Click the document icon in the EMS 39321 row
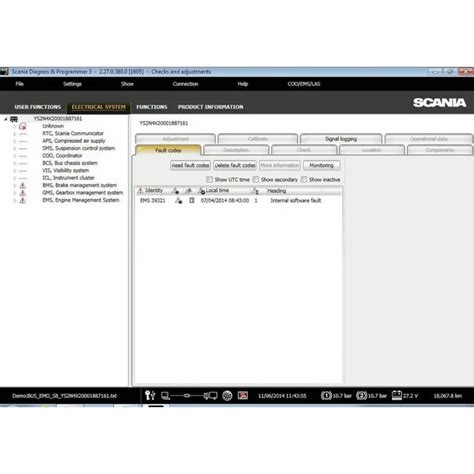The image size is (474, 474). click(x=192, y=200)
